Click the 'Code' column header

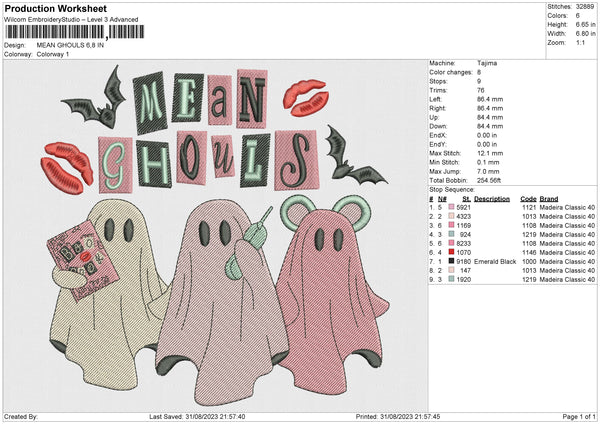(528, 199)
